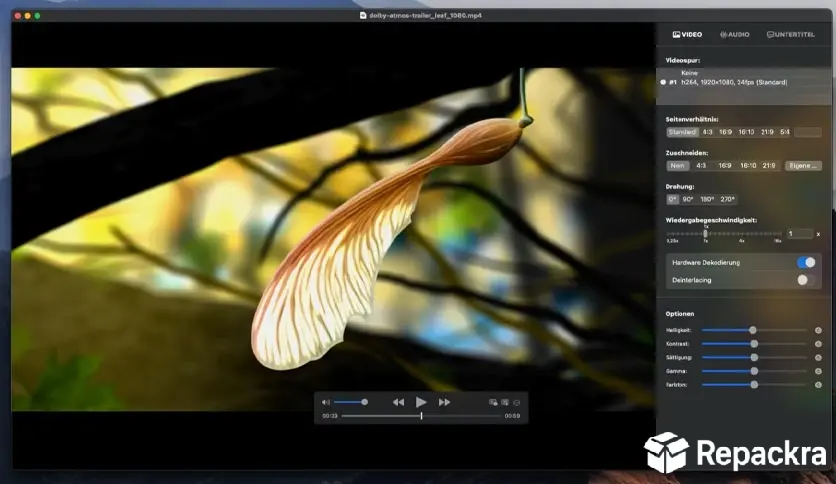Set Zuschneiden to Nein
This screenshot has width=836, height=484.
point(678,166)
